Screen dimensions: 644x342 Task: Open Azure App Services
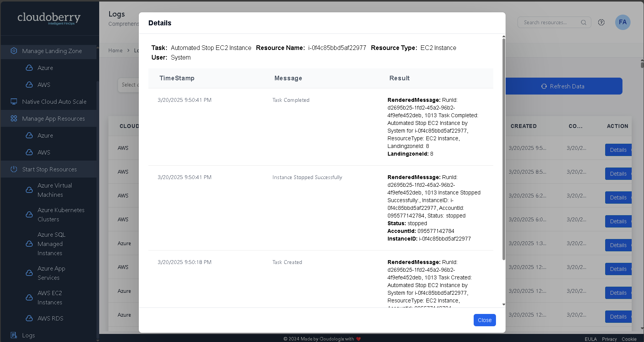click(x=51, y=273)
